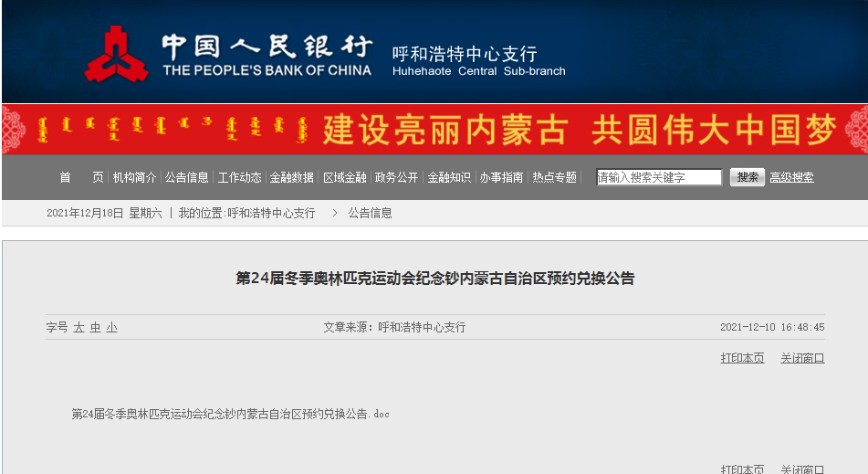
Task: Download the 第24届冬季奥林匹克运动会纪念钞 .doc attachment
Action: pos(230,414)
